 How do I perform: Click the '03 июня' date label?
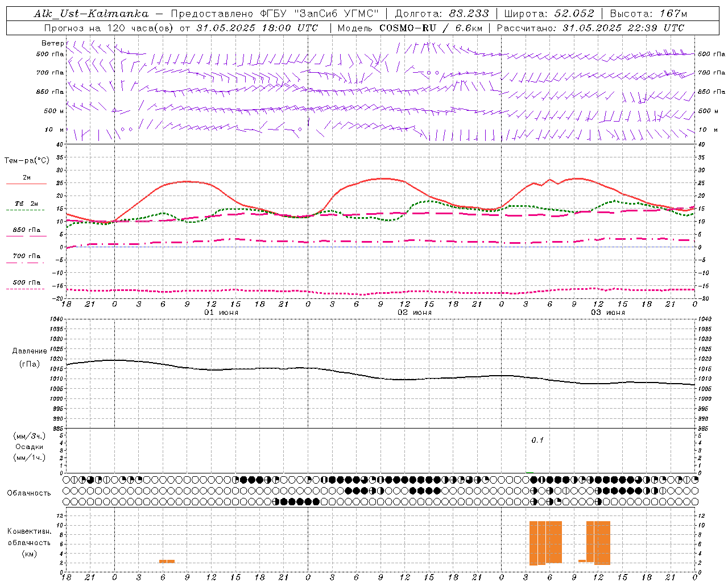(608, 313)
